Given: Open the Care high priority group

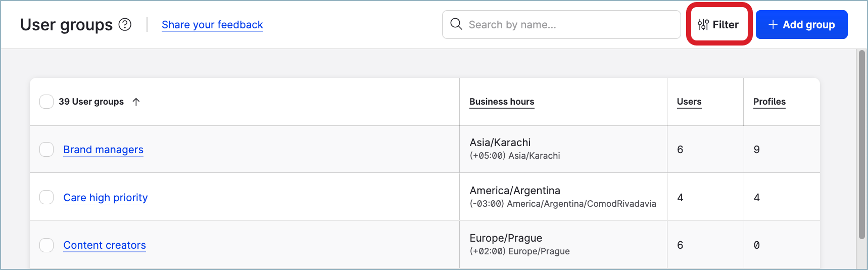Looking at the screenshot, I should click(105, 198).
